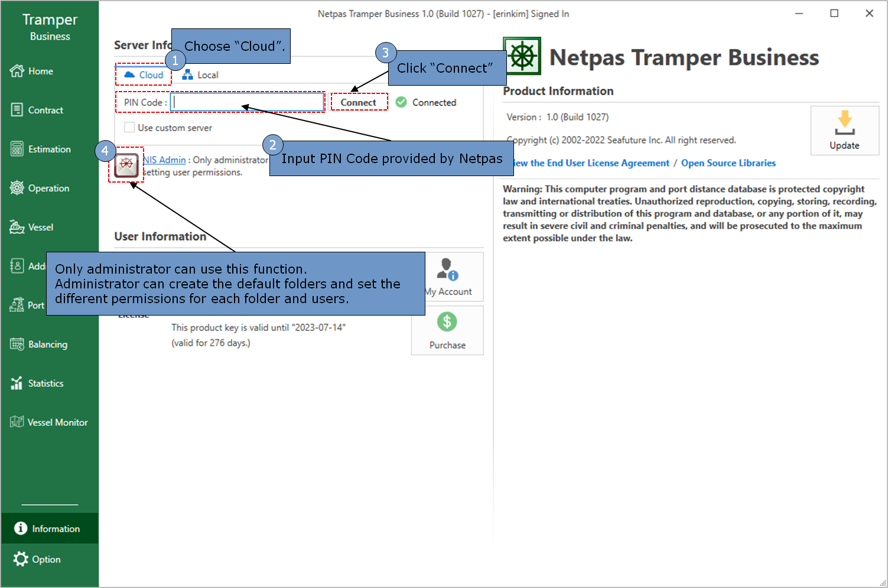Image resolution: width=888 pixels, height=588 pixels.
Task: Click the green Connected status checkmark
Action: click(401, 102)
